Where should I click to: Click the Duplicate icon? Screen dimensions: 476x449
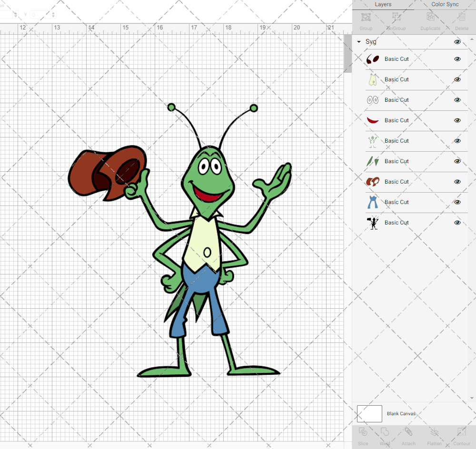click(430, 17)
